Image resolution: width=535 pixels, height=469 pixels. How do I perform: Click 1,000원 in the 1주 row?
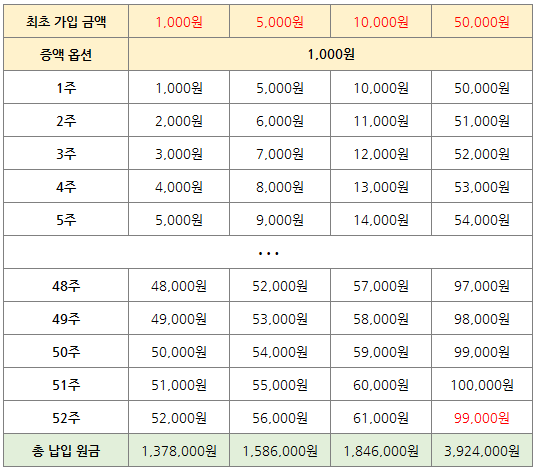[179, 87]
